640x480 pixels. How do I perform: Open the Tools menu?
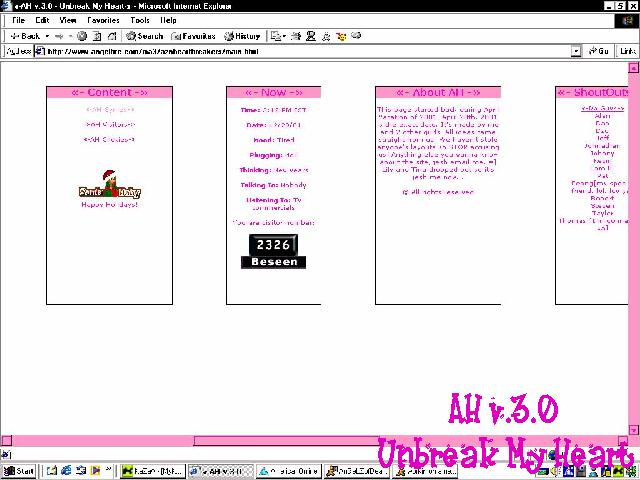click(140, 20)
